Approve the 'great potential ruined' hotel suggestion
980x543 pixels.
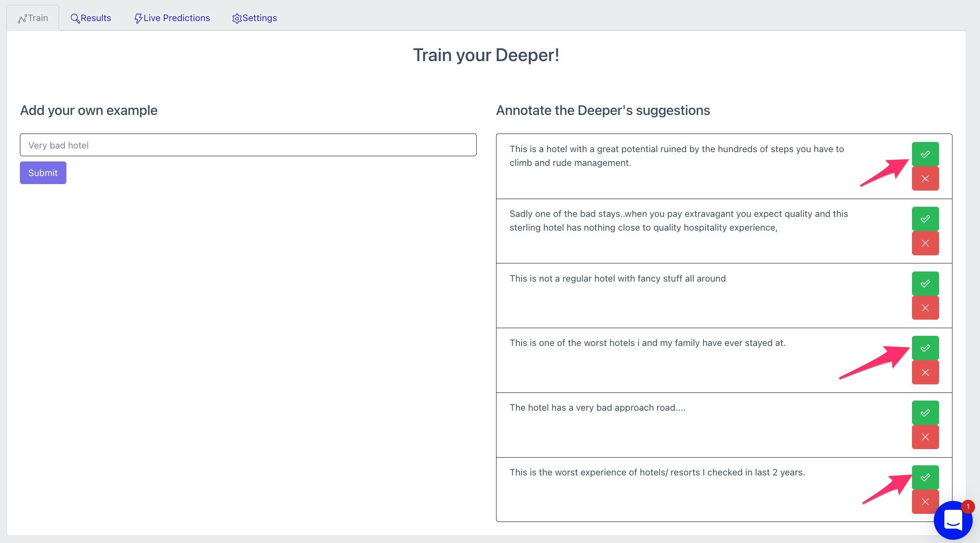point(925,154)
